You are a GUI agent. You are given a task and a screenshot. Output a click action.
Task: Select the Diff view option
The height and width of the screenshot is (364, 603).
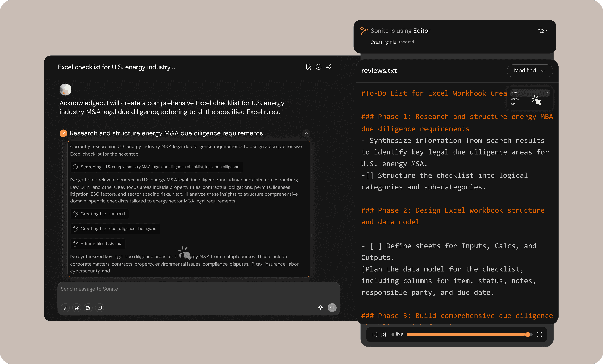[x=513, y=104]
